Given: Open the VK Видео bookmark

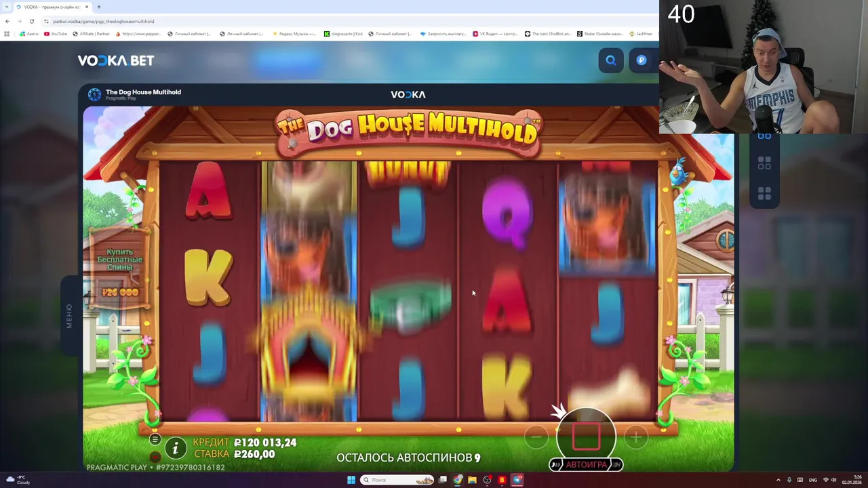Looking at the screenshot, I should (496, 34).
